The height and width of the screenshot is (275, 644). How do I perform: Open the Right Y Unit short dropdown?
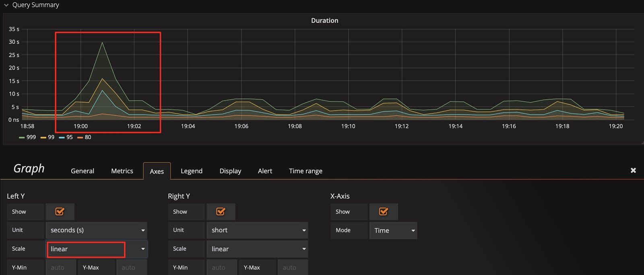pos(258,230)
